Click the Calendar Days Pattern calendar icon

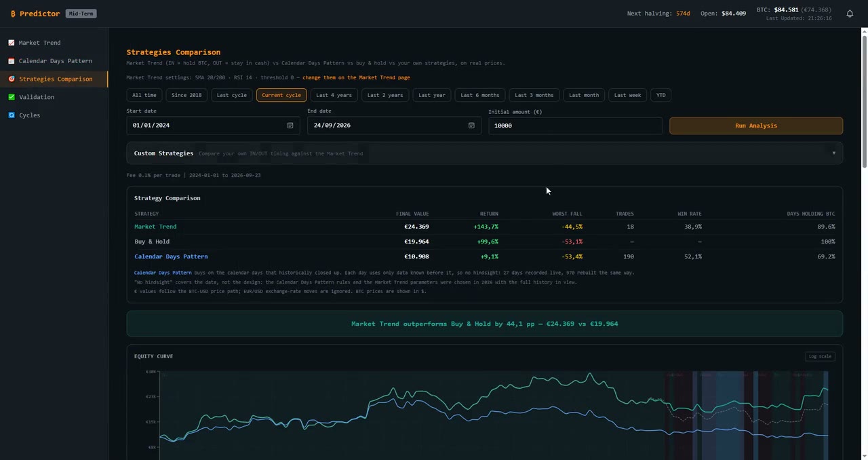pos(12,61)
